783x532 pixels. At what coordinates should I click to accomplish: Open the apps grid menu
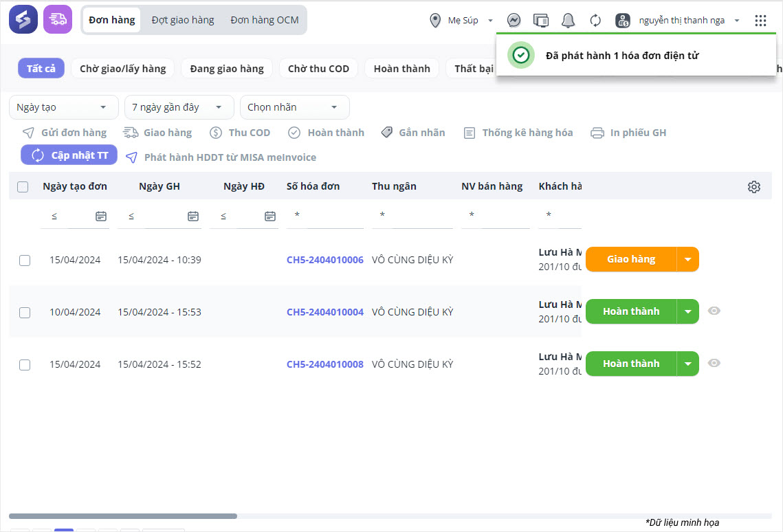click(x=760, y=21)
